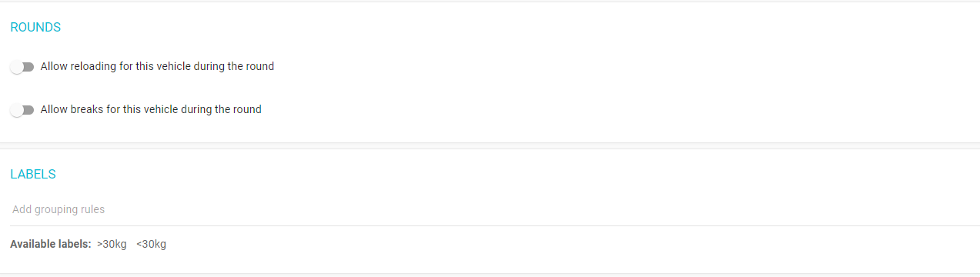Select the <30kg available label
980x277 pixels.
pyautogui.click(x=151, y=245)
